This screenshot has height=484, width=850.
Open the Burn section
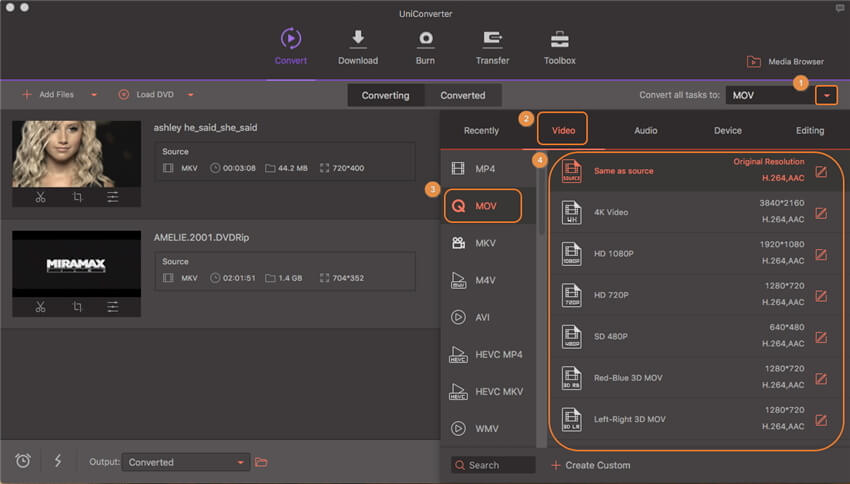click(x=426, y=47)
